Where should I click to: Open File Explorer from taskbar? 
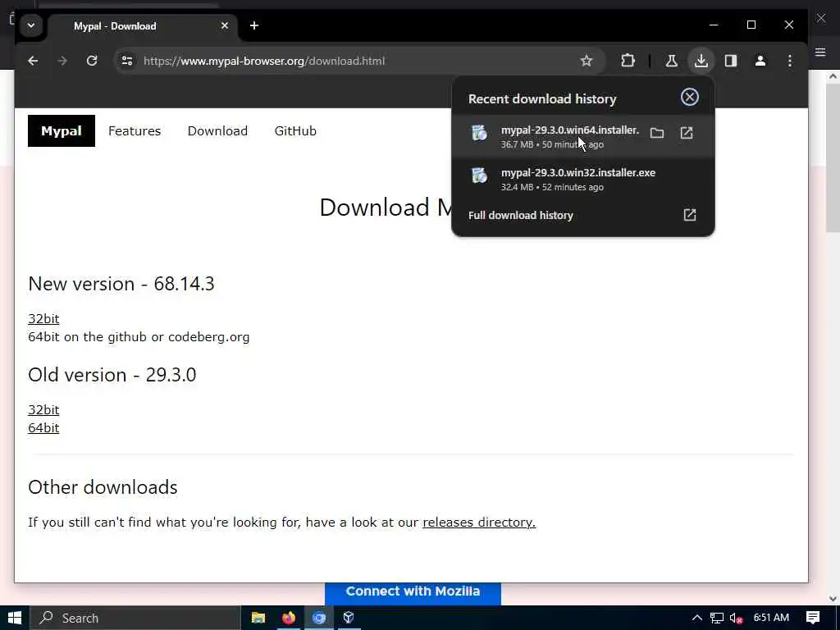coord(258,618)
